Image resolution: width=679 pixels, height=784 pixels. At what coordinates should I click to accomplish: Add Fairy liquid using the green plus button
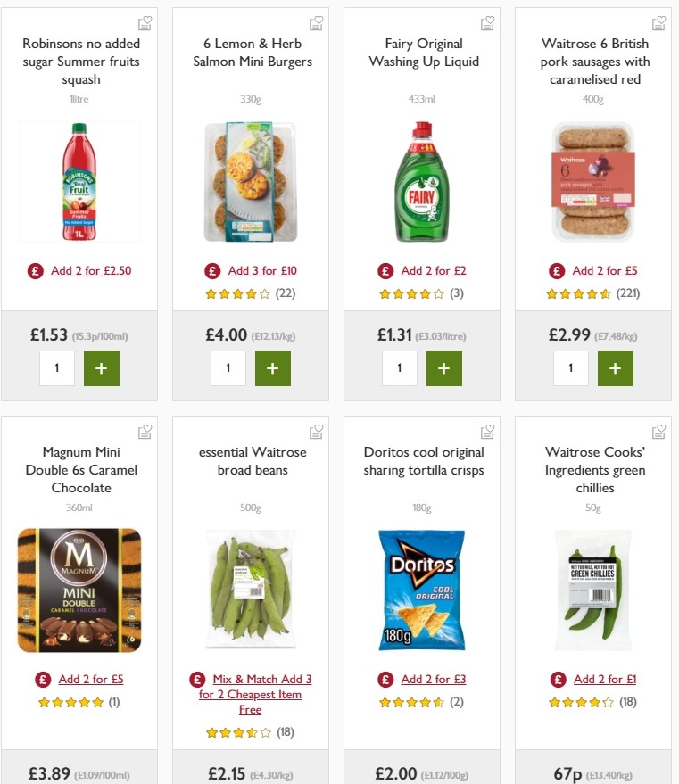[444, 367]
